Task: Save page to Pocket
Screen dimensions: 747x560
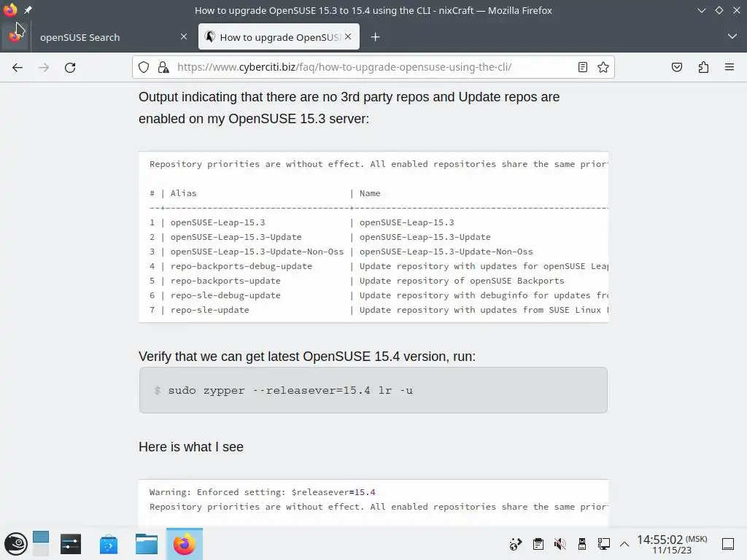Action: pos(677,67)
